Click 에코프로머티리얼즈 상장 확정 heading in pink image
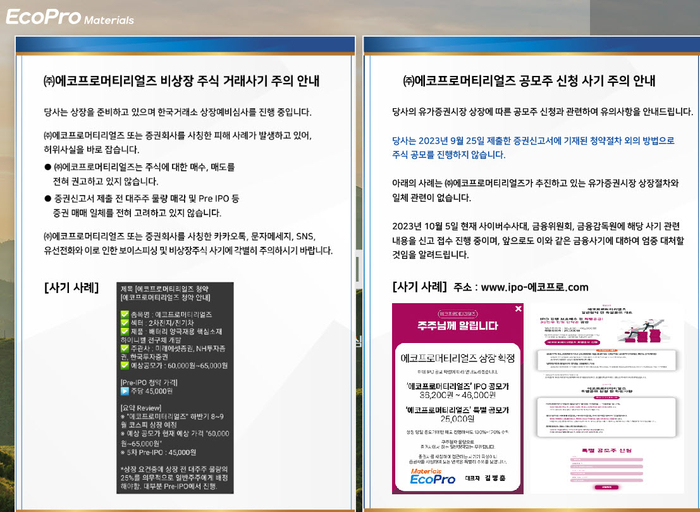 (458, 358)
